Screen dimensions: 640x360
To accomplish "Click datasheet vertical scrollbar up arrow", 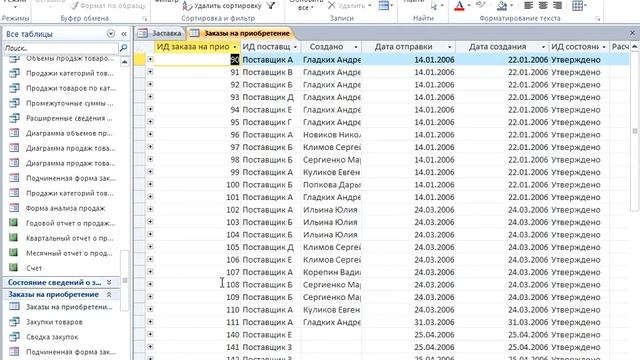I will point(634,47).
